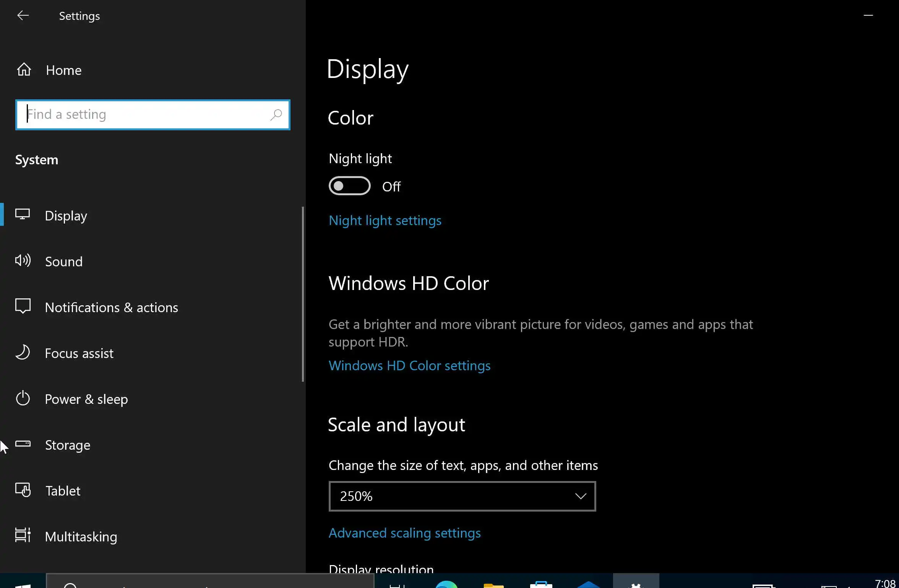Image resolution: width=899 pixels, height=588 pixels.
Task: Open Night light settings link
Action: [x=385, y=220]
